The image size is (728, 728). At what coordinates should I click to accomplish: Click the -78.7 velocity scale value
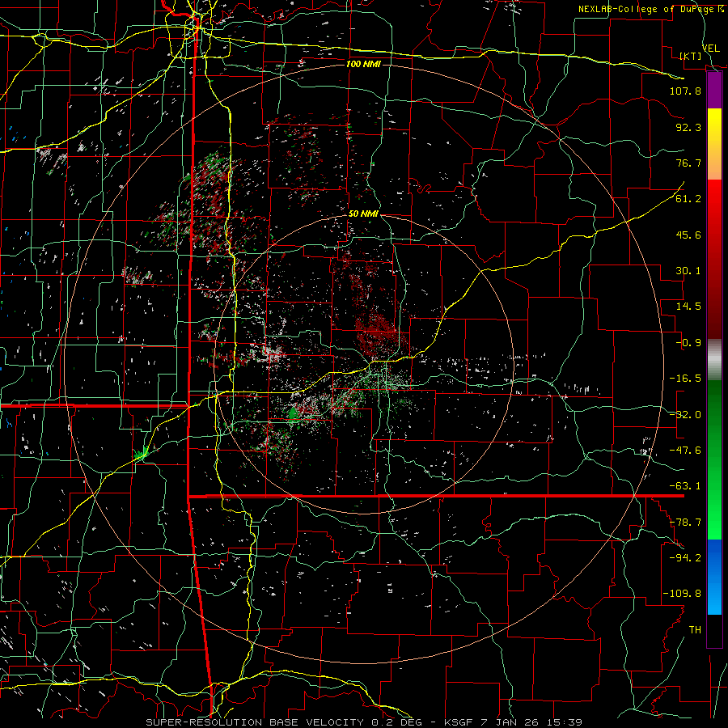click(685, 523)
